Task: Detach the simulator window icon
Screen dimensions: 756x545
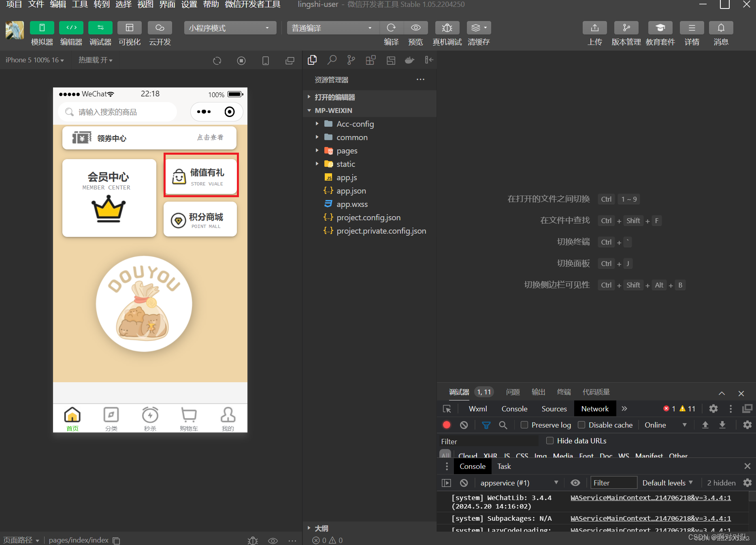Action: [x=290, y=61]
